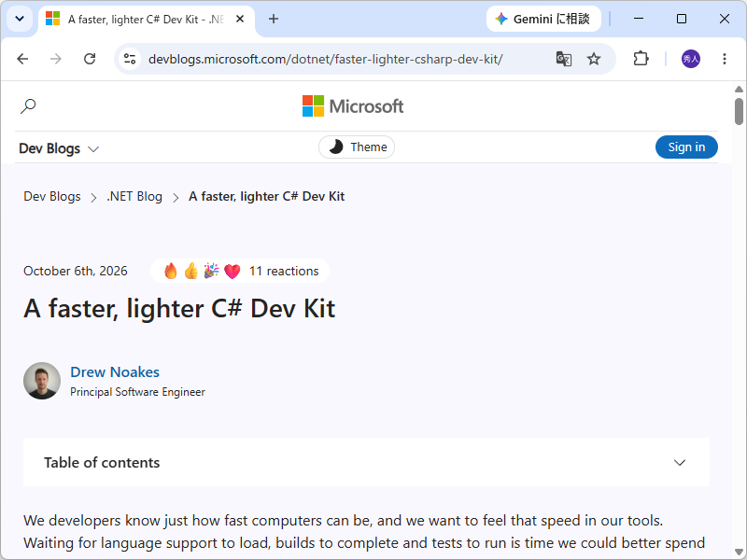This screenshot has width=747, height=560.
Task: Click the forward navigation arrow
Action: tap(56, 59)
